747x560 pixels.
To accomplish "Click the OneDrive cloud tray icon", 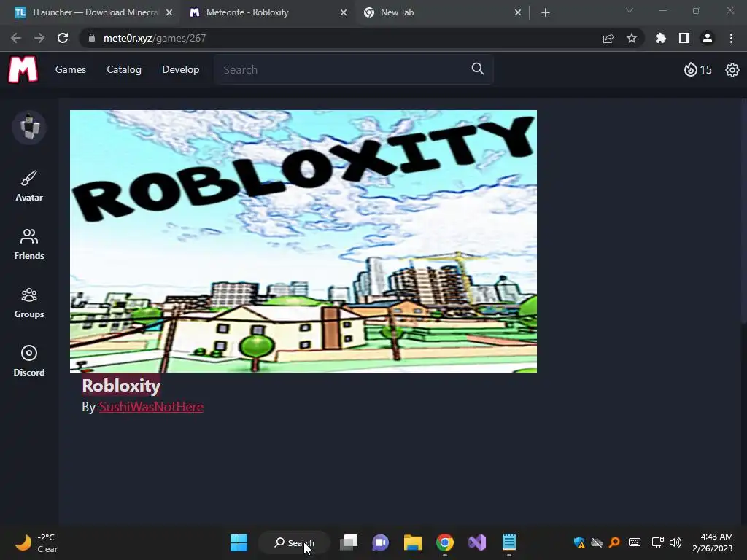I will coord(597,542).
